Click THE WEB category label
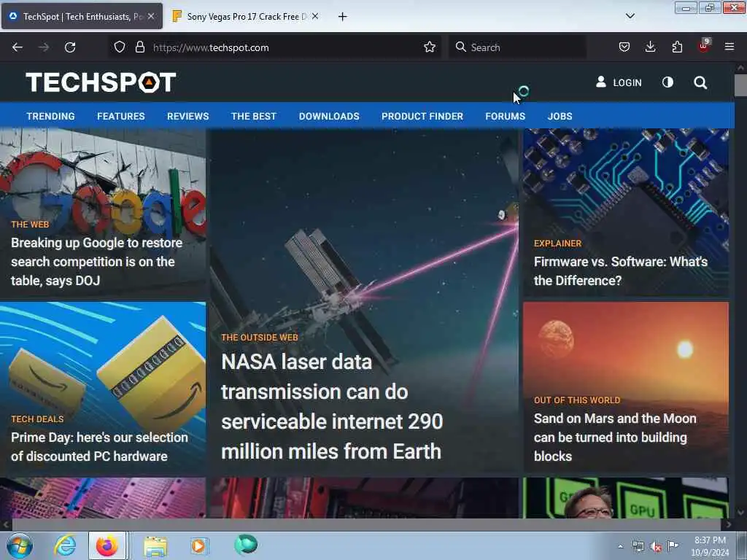Image resolution: width=747 pixels, height=560 pixels. click(x=30, y=225)
